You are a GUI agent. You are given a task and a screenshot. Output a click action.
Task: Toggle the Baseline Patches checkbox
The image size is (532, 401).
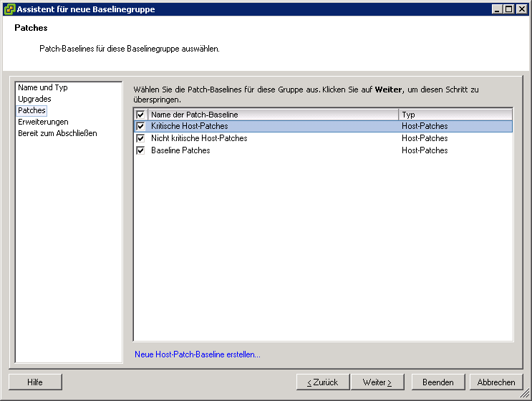pos(140,151)
